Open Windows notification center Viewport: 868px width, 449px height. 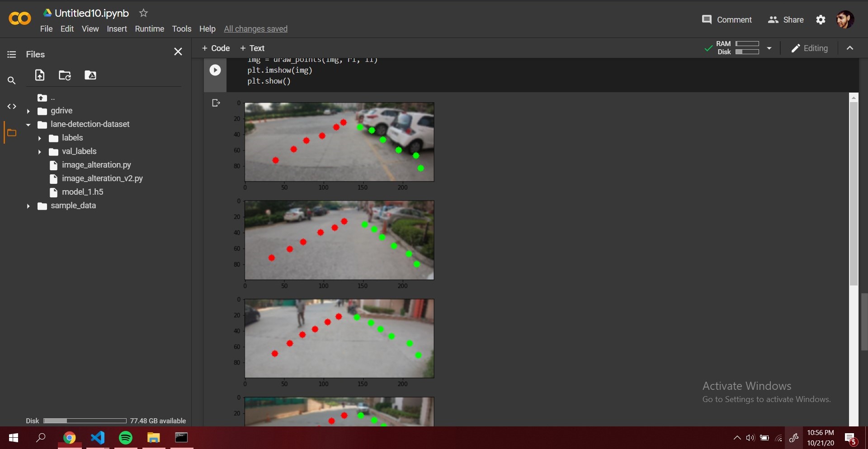point(851,438)
